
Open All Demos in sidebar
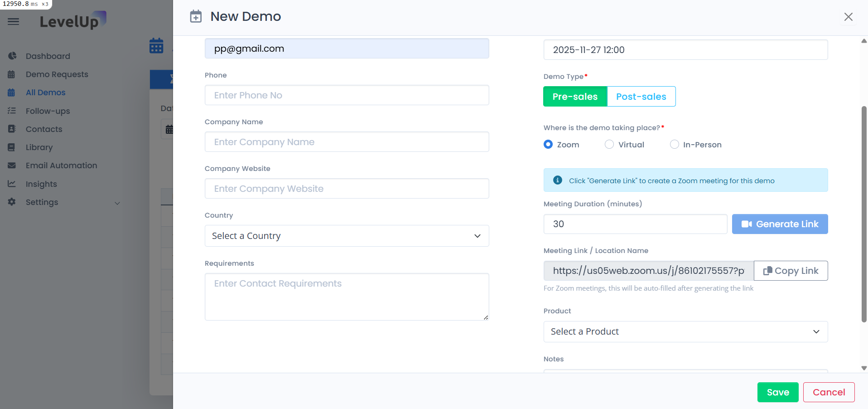tap(45, 93)
